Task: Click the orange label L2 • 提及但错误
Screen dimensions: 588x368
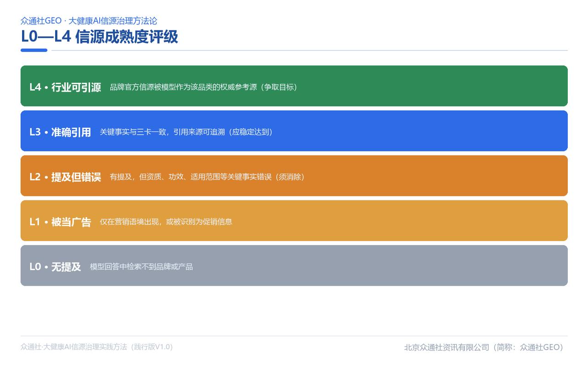Action: point(65,177)
